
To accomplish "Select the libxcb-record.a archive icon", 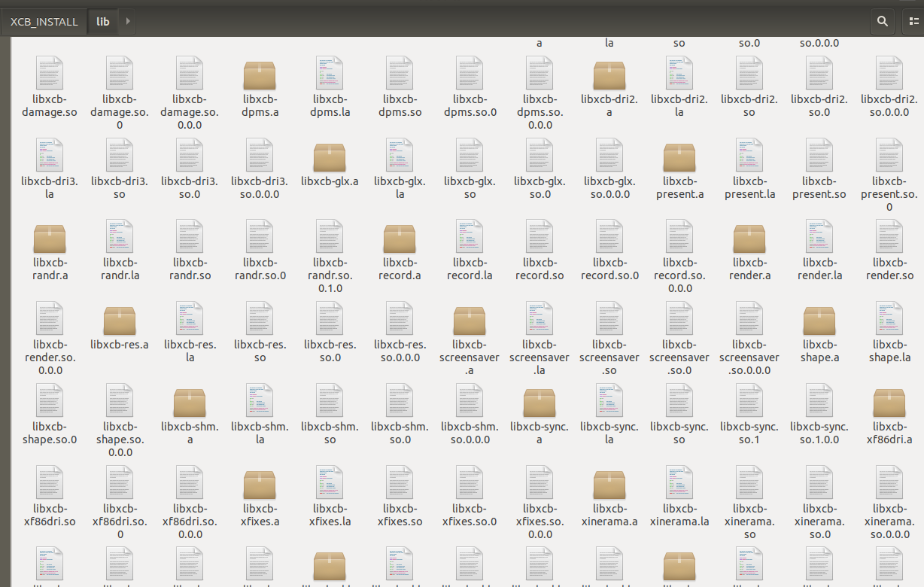I will coord(400,238).
